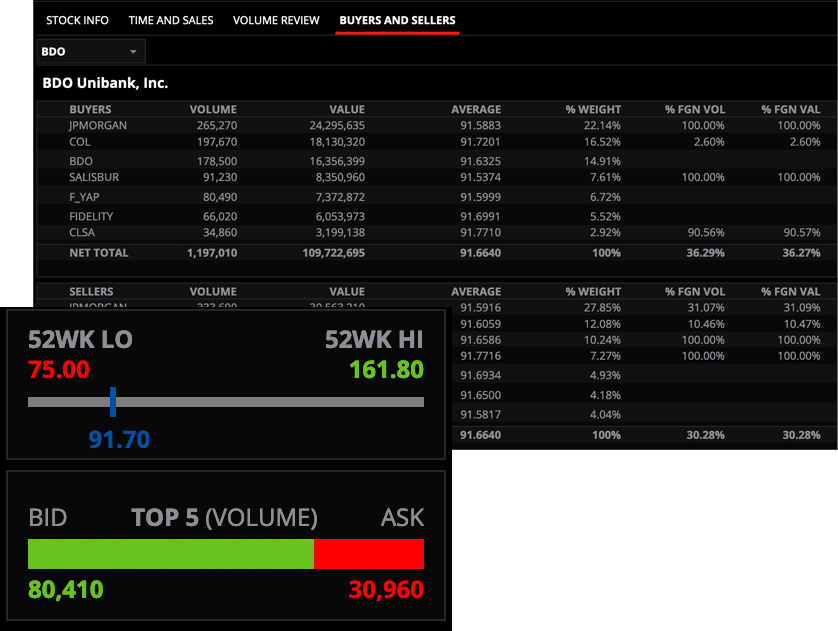Viewport: 838px width, 631px height.
Task: Sort buyers table by % FGN VAL header
Action: [791, 109]
